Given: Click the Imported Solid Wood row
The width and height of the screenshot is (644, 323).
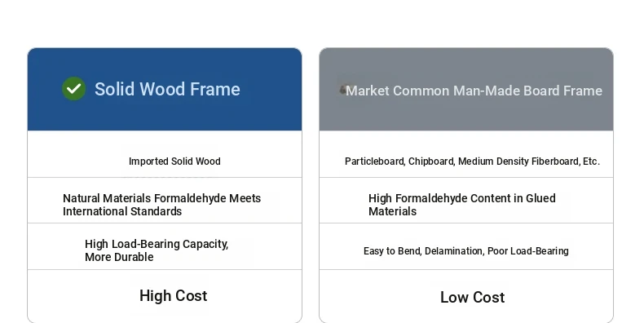Looking at the screenshot, I should coord(165,154).
